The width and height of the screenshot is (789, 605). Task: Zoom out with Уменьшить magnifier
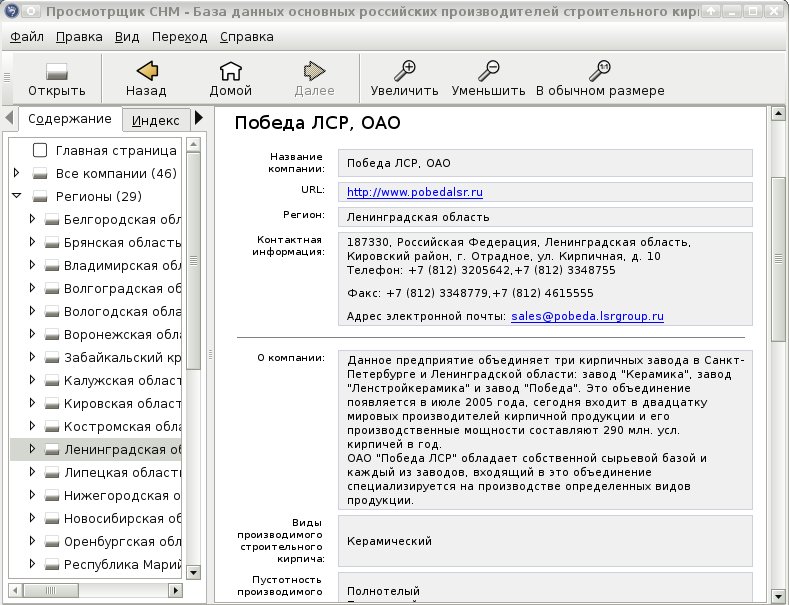click(488, 79)
